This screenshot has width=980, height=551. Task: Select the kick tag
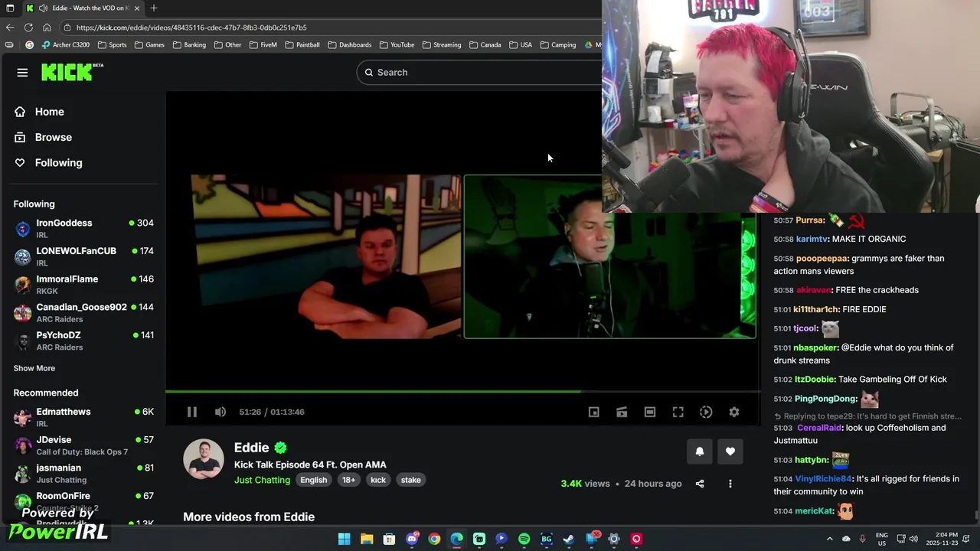click(x=378, y=480)
